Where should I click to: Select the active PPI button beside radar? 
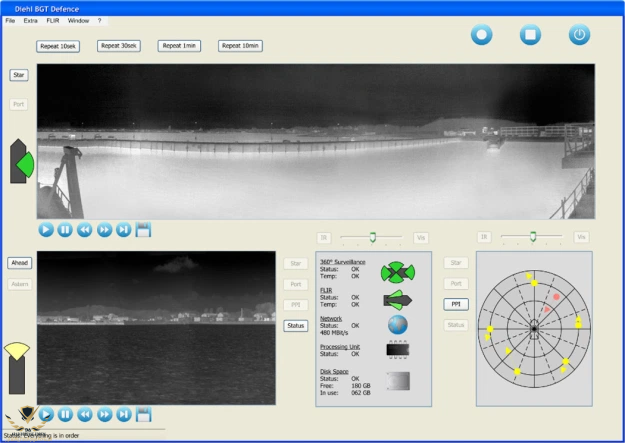coord(456,304)
